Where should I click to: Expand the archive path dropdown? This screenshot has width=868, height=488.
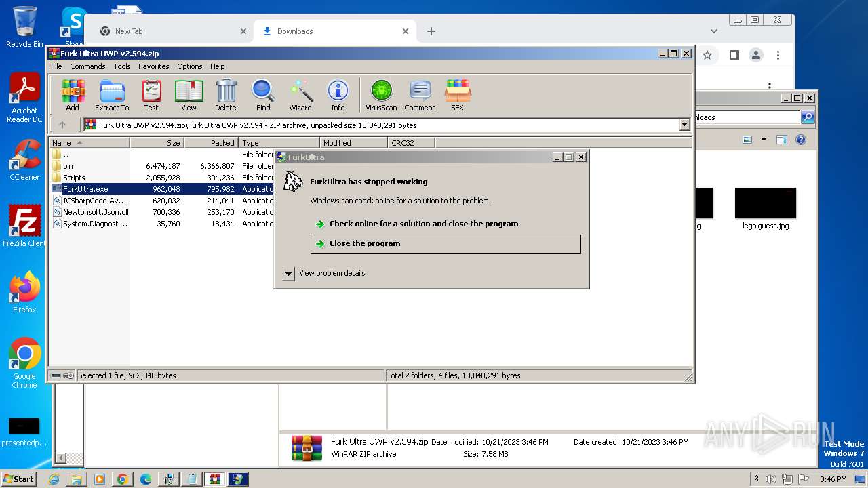tap(684, 125)
